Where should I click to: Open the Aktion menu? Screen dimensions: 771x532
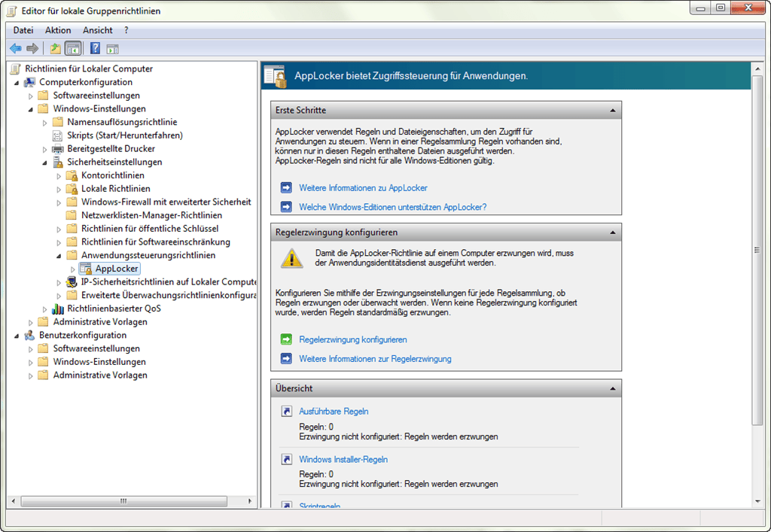57,30
